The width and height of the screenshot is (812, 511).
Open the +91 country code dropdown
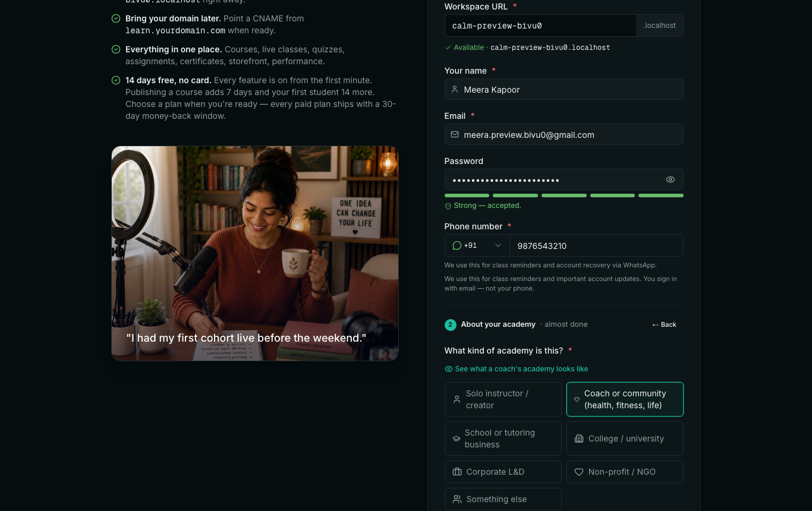(x=477, y=245)
